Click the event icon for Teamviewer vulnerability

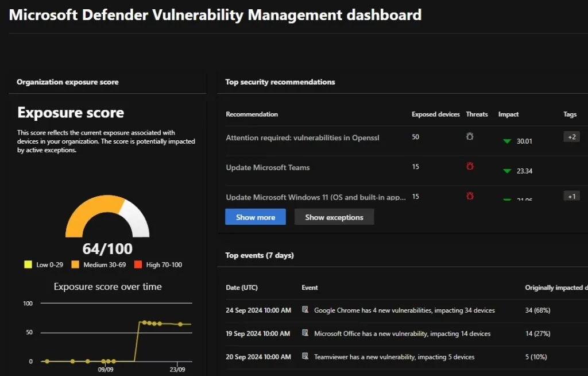305,356
